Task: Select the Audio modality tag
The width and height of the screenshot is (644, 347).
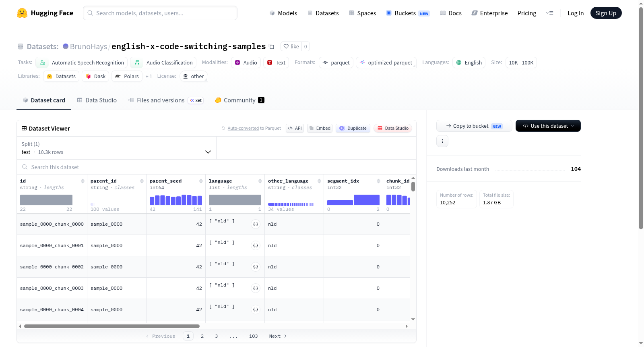Action: [x=246, y=62]
